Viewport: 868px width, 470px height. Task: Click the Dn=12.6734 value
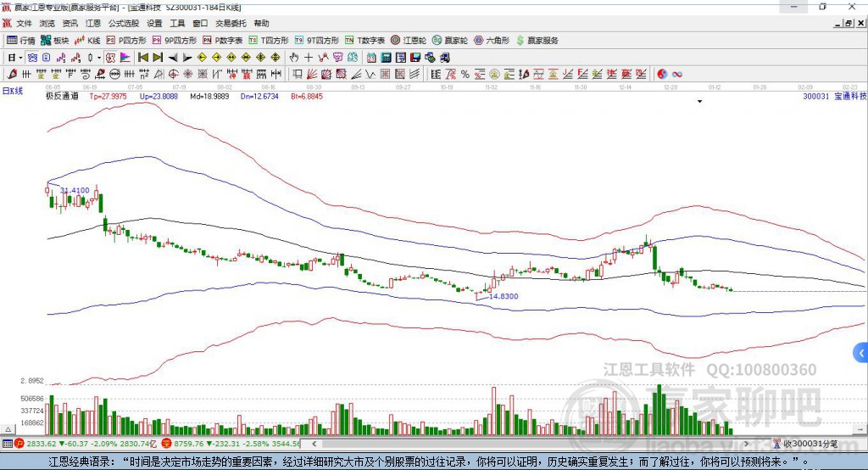coord(259,97)
